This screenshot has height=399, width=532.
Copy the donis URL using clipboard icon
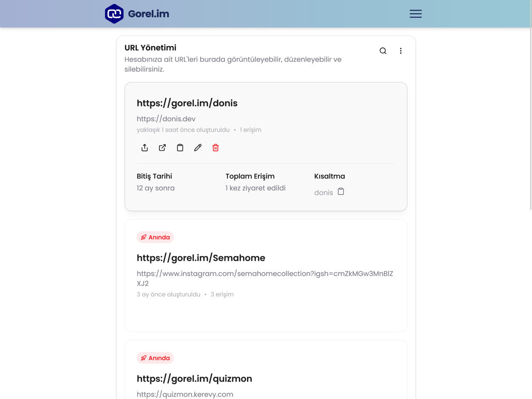click(x=180, y=147)
